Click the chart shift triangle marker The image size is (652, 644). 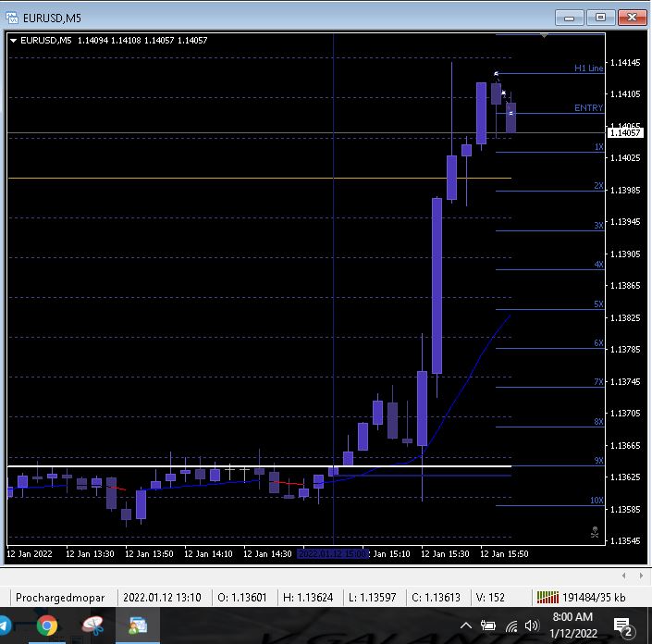pyautogui.click(x=544, y=36)
